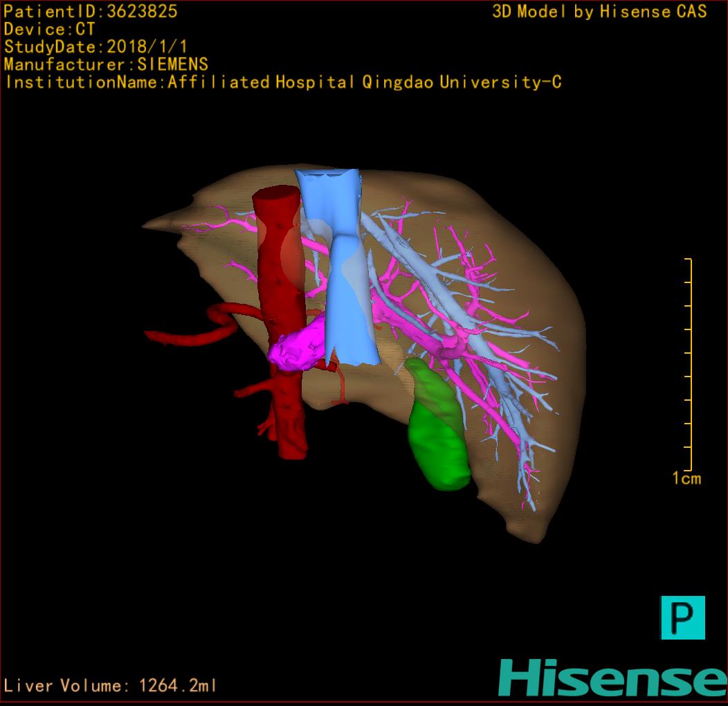
Task: Click the cyan P orientation marker
Action: tap(682, 617)
